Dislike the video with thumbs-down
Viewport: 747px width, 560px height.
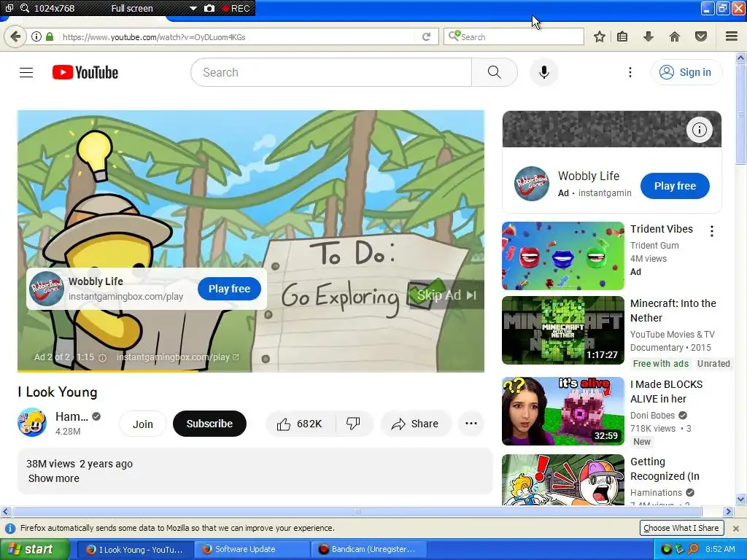click(354, 424)
